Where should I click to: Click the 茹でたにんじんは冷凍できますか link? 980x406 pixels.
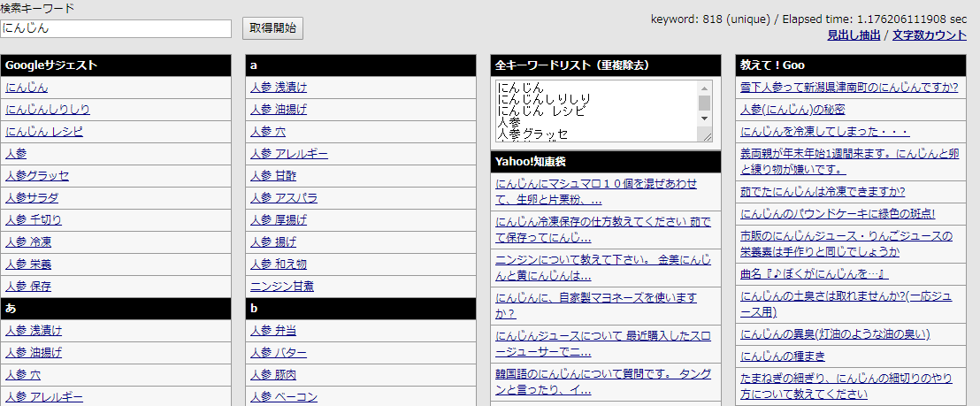pos(823,191)
